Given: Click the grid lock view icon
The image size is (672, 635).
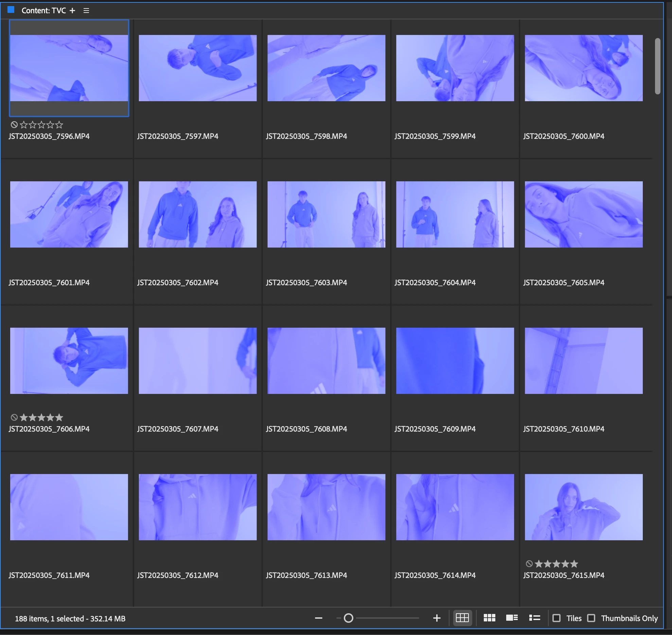Looking at the screenshot, I should 462,618.
